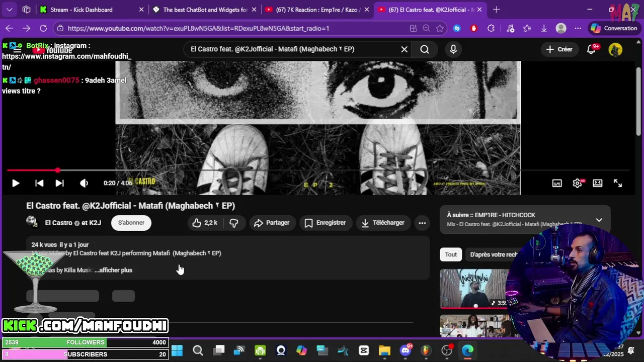The width and height of the screenshot is (644, 362).
Task: Open CapCut from the taskbar
Action: click(x=364, y=350)
